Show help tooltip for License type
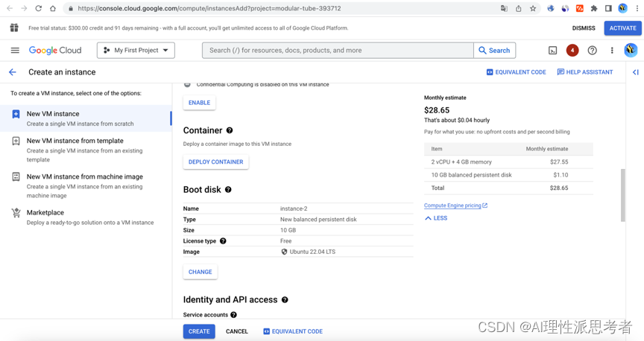 click(223, 241)
